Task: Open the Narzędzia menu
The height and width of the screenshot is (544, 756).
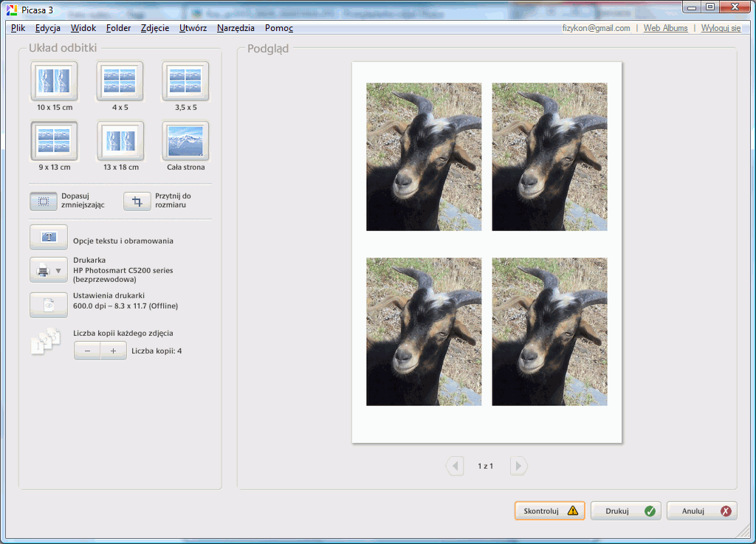Action: (x=236, y=28)
